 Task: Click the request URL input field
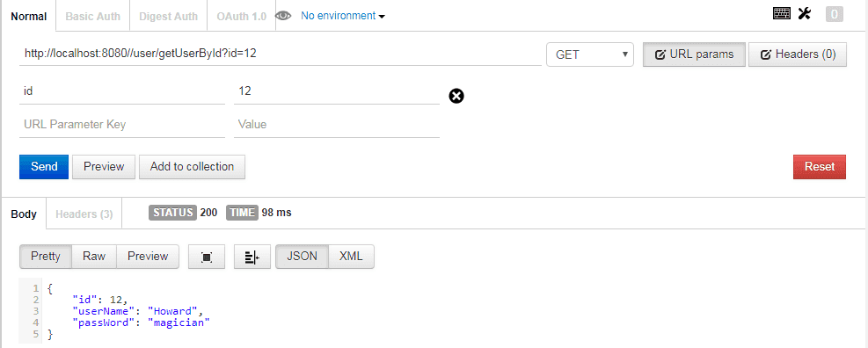(281, 54)
